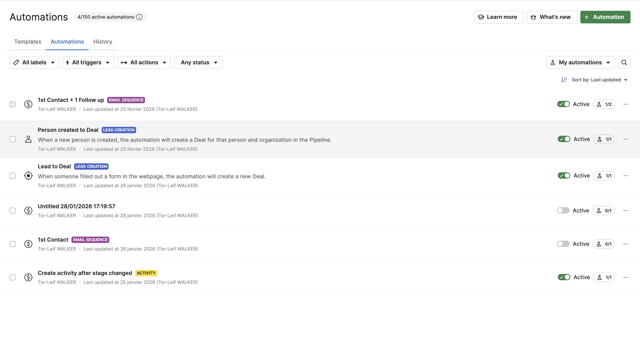Click the search magnifier icon
This screenshot has height=364, width=640.
pos(624,63)
